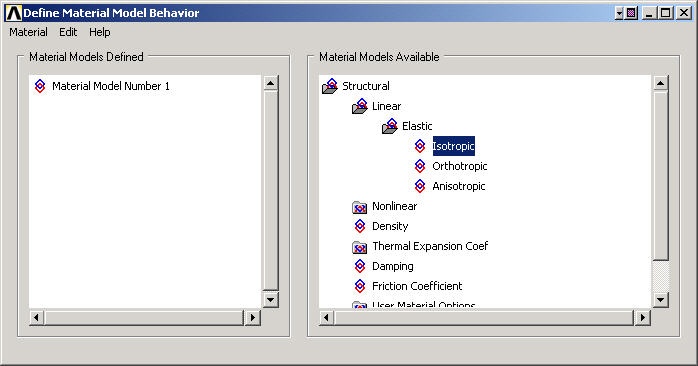This screenshot has height=366, width=698.
Task: Click the Friction Coefficient icon
Action: [360, 286]
